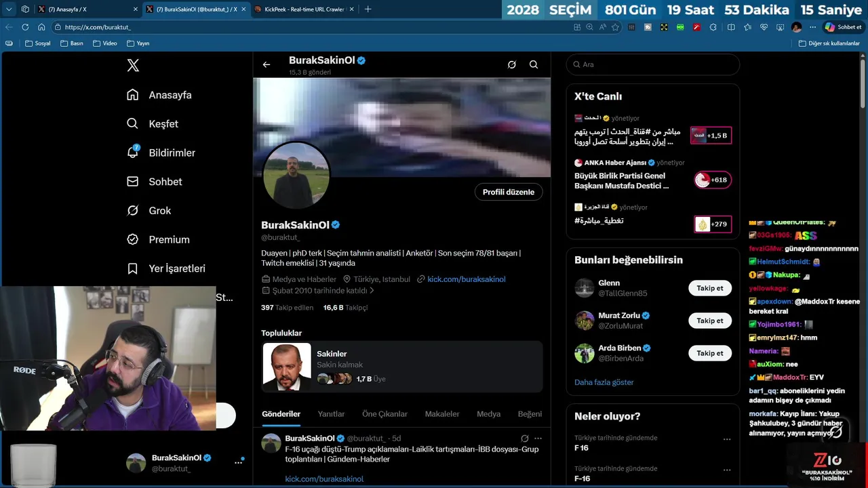Expand Şubat 2010 join date chevron
The height and width of the screenshot is (488, 868).
[372, 290]
